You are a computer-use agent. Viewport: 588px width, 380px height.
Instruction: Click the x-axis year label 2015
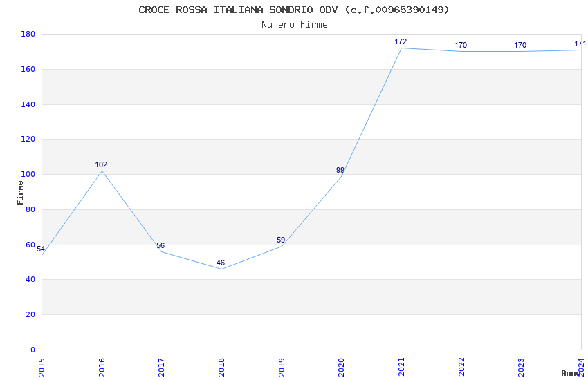click(42, 368)
